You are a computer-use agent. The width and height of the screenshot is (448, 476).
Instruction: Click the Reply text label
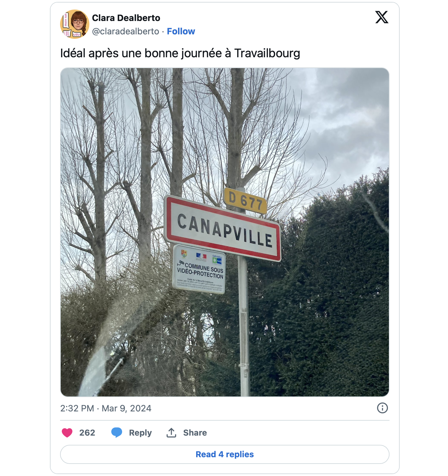(x=140, y=433)
